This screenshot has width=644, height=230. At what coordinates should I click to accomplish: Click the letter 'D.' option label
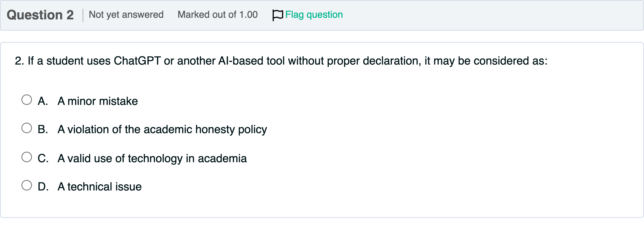pyautogui.click(x=43, y=187)
